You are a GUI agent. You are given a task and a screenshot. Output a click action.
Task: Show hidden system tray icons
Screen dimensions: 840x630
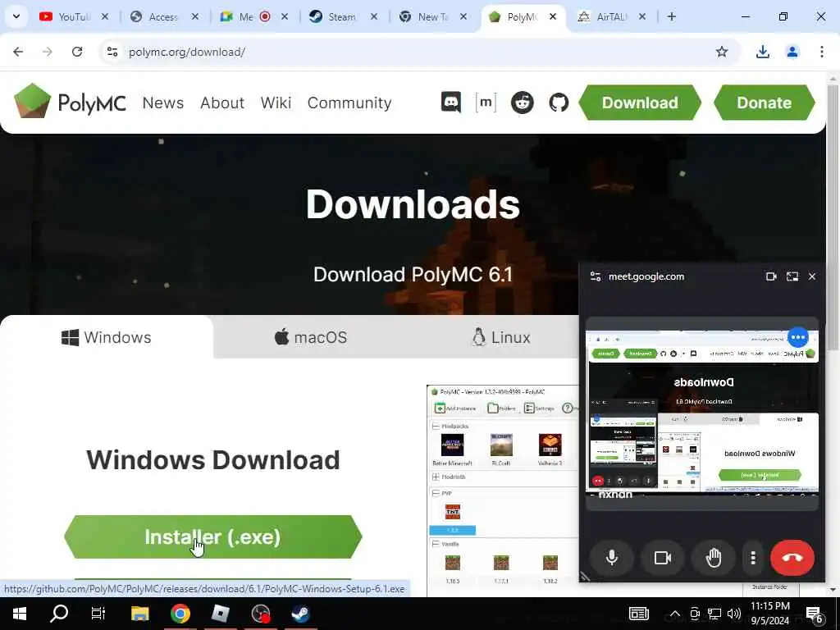click(675, 614)
